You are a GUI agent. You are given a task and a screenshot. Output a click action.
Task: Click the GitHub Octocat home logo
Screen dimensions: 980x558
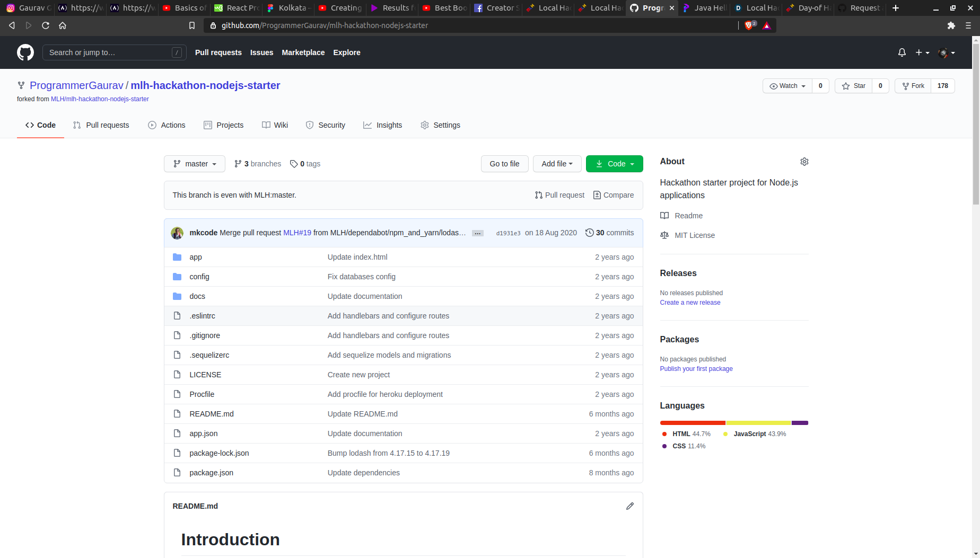pyautogui.click(x=25, y=52)
